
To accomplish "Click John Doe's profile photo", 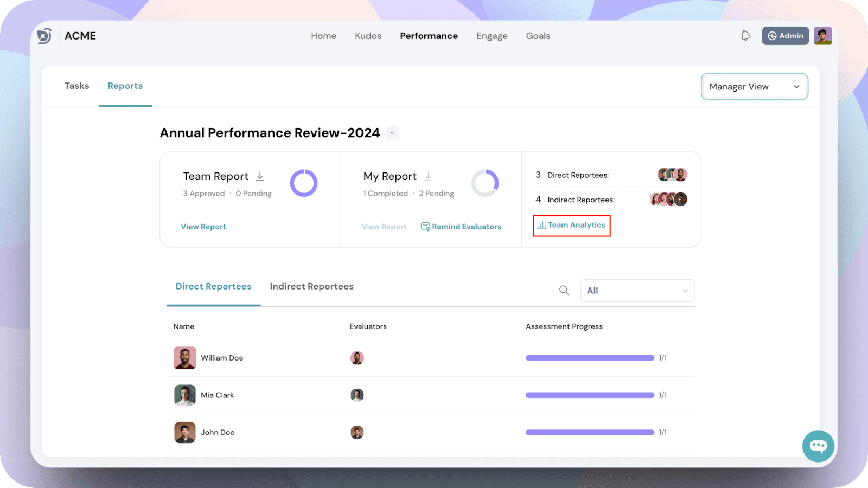I will [184, 433].
